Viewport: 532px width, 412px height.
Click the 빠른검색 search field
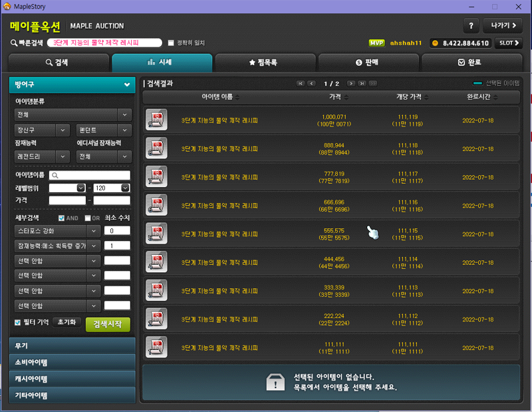[104, 43]
